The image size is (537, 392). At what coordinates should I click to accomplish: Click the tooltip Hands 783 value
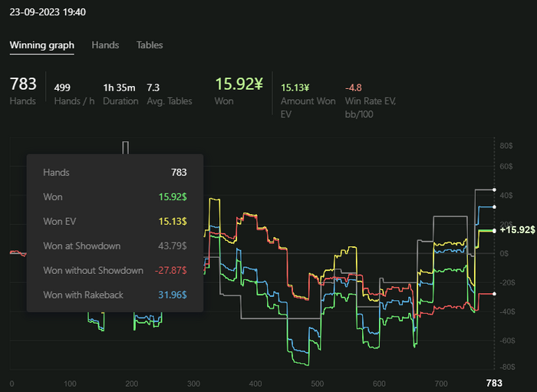(179, 172)
